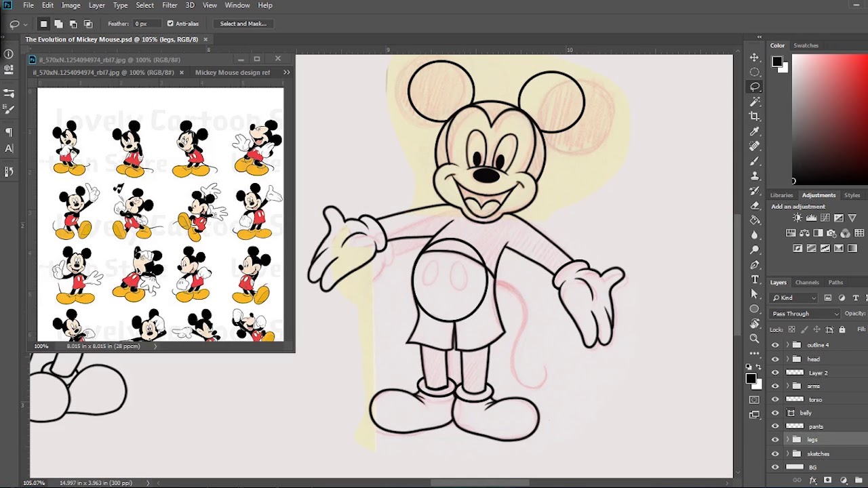Expand the 'outline 4' group

787,345
